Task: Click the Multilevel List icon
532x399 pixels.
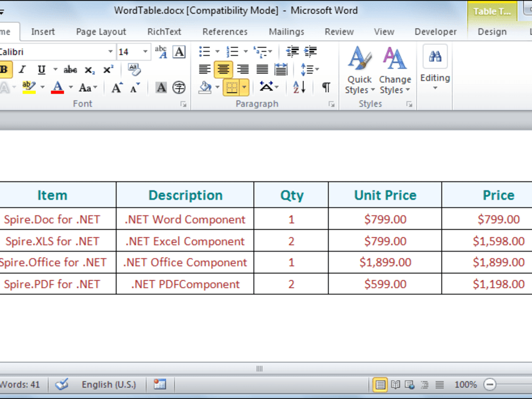Action: [x=261, y=52]
